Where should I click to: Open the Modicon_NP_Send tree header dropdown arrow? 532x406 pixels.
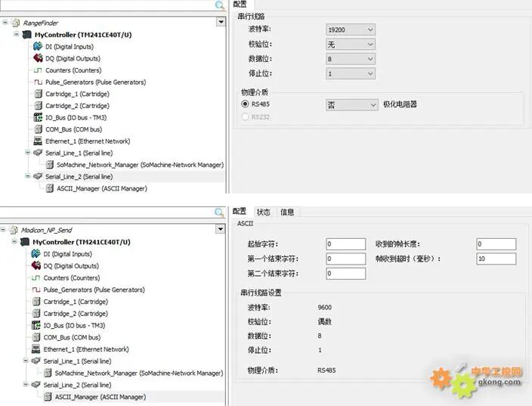point(220,229)
